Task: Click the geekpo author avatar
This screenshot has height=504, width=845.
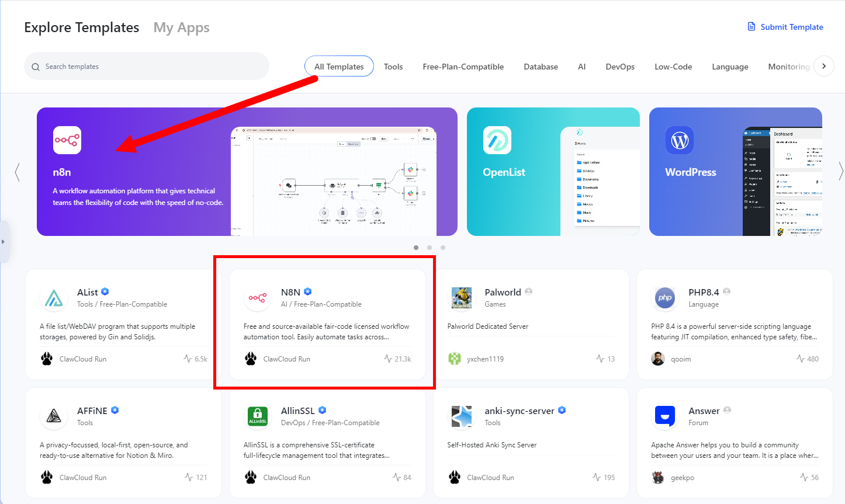Action: pos(658,477)
